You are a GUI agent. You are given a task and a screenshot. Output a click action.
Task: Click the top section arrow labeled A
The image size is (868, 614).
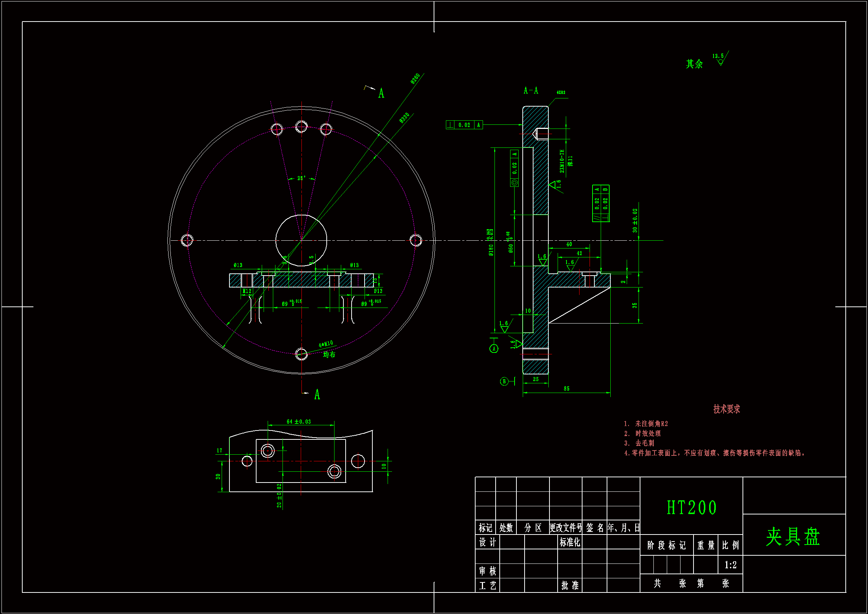381,93
